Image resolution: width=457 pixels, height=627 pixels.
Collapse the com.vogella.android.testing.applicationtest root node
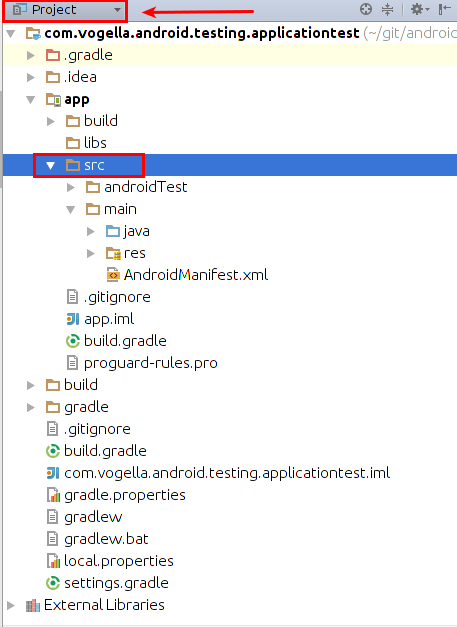[11, 33]
